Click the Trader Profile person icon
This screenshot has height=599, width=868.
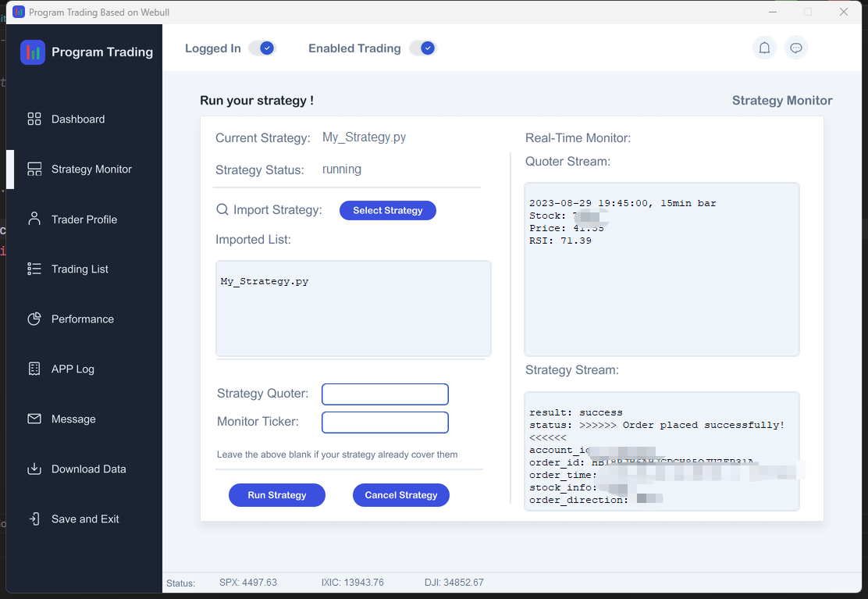(x=34, y=219)
